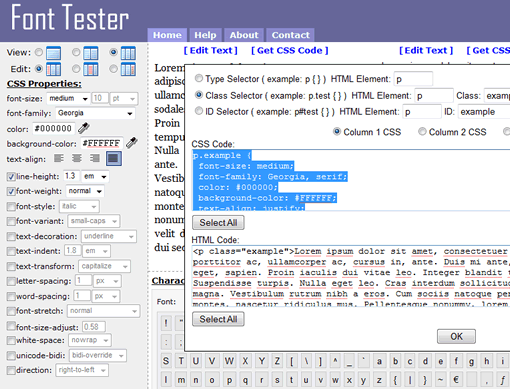This screenshot has height=389, width=510.
Task: Select the Type Selector radio button
Action: pos(199,78)
